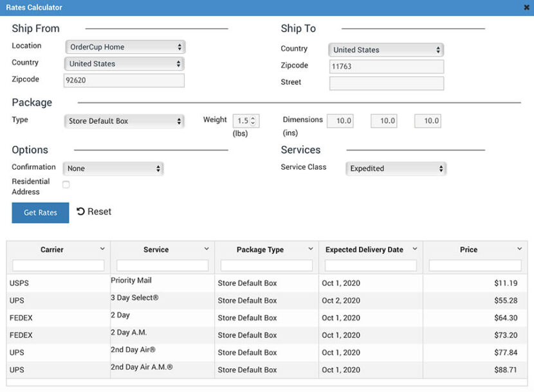
Task: Change the Service Class dropdown
Action: [396, 168]
